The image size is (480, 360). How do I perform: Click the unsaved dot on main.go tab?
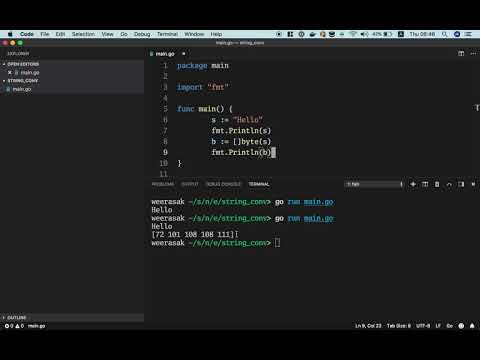pos(183,53)
